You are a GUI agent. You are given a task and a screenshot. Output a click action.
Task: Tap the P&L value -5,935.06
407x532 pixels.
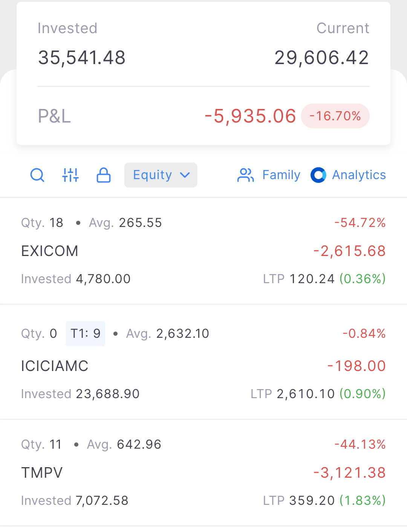[x=250, y=116]
